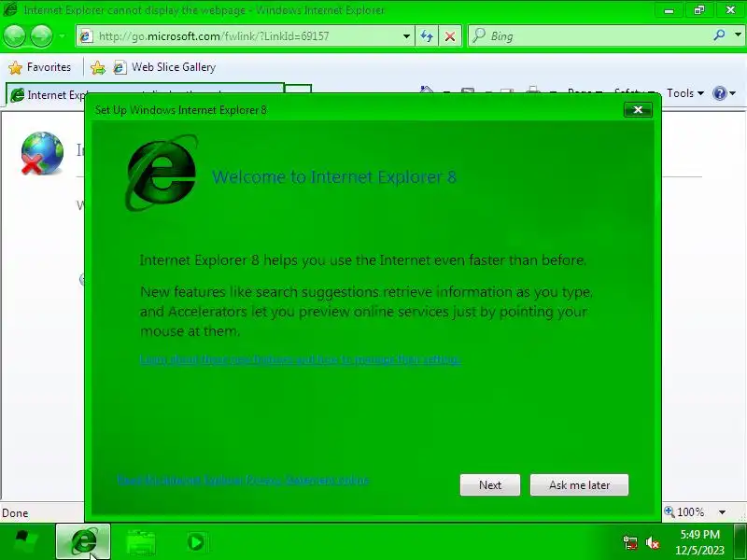This screenshot has width=747, height=560.
Task: Click the Add to Favorites Bar icon
Action: (x=98, y=67)
